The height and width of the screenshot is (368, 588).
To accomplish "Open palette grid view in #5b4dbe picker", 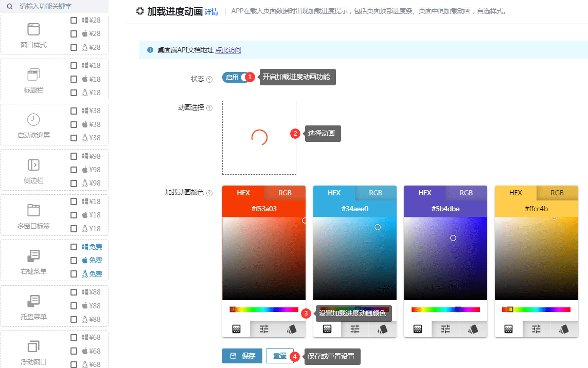I will [x=418, y=329].
